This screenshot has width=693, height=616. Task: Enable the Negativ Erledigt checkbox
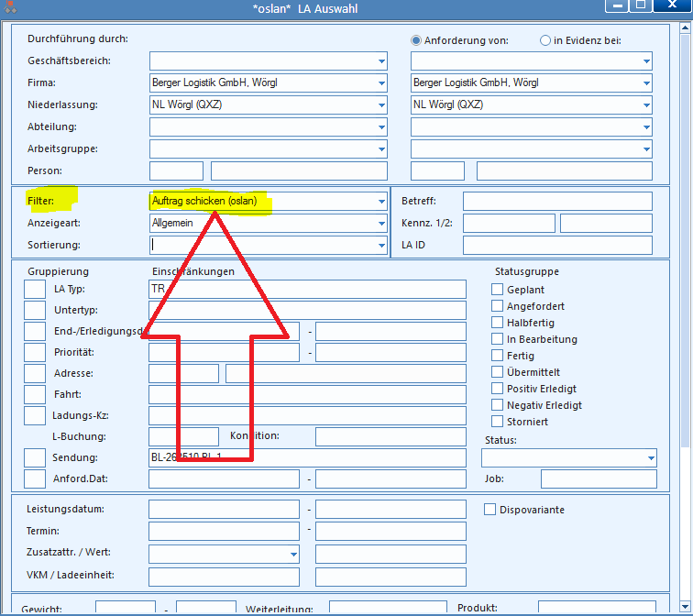[x=497, y=405]
